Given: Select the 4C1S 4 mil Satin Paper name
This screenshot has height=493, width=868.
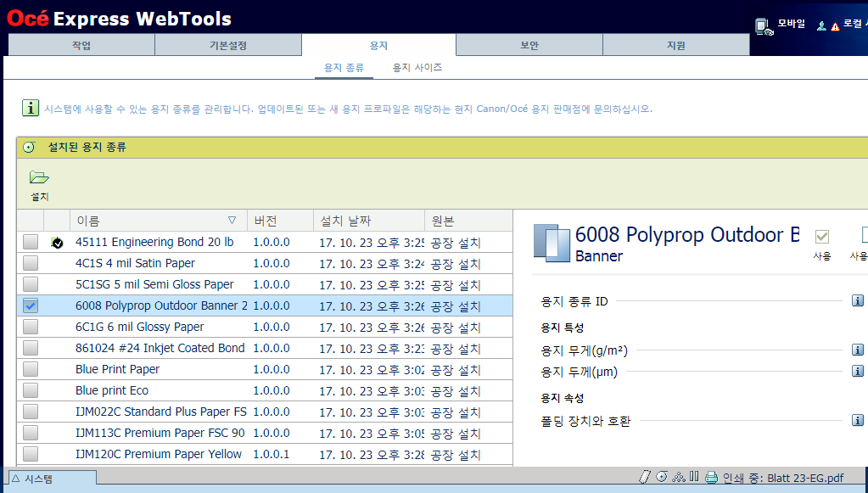Looking at the screenshot, I should (135, 263).
